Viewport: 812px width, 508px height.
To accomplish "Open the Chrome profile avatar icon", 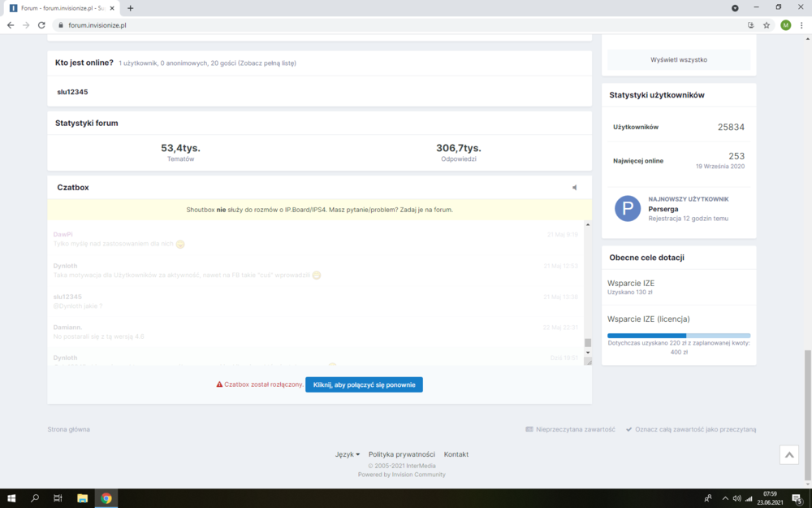I will [x=785, y=25].
